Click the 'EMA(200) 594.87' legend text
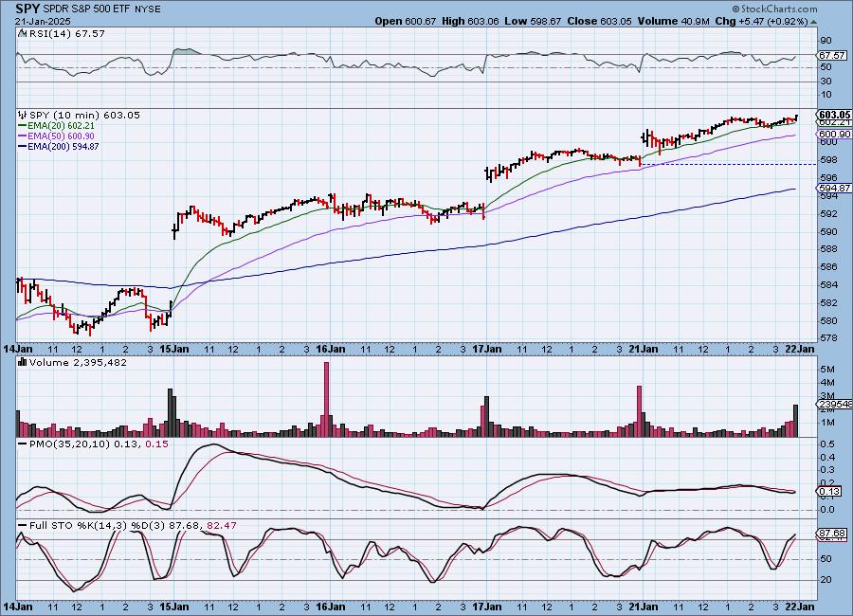 pyautogui.click(x=64, y=146)
